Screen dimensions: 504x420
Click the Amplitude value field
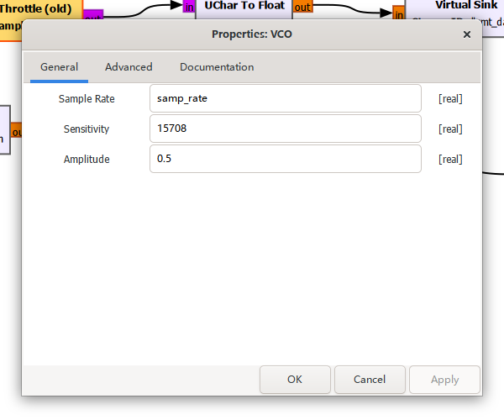point(286,159)
